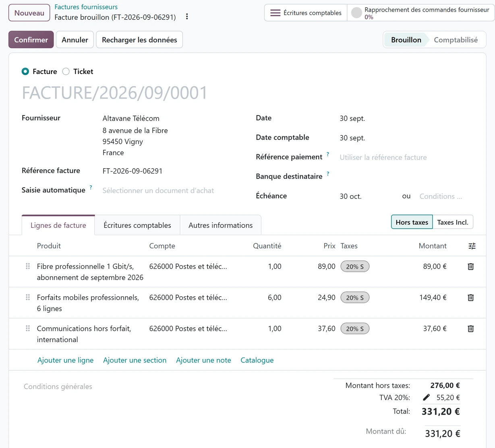Click 20% S tax tag on Fibre line

[355, 266]
